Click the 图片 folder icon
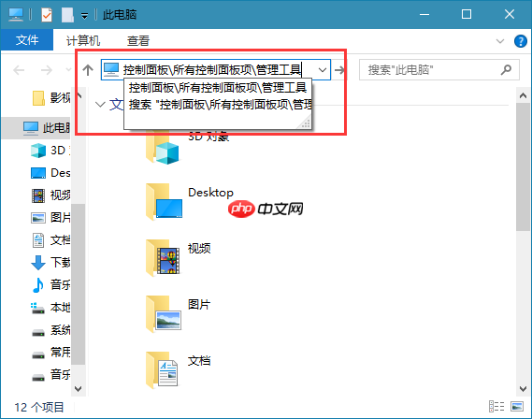 (x=164, y=314)
